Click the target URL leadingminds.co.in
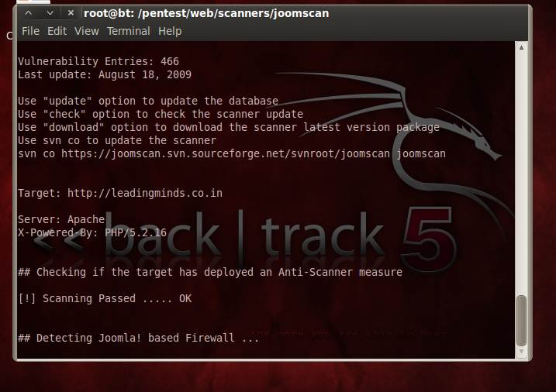Image resolution: width=556 pixels, height=392 pixels. coord(145,194)
